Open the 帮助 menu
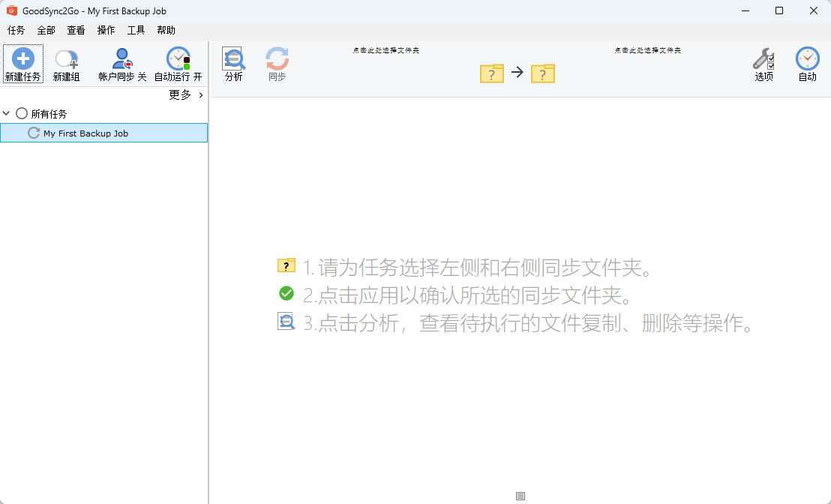 point(166,30)
